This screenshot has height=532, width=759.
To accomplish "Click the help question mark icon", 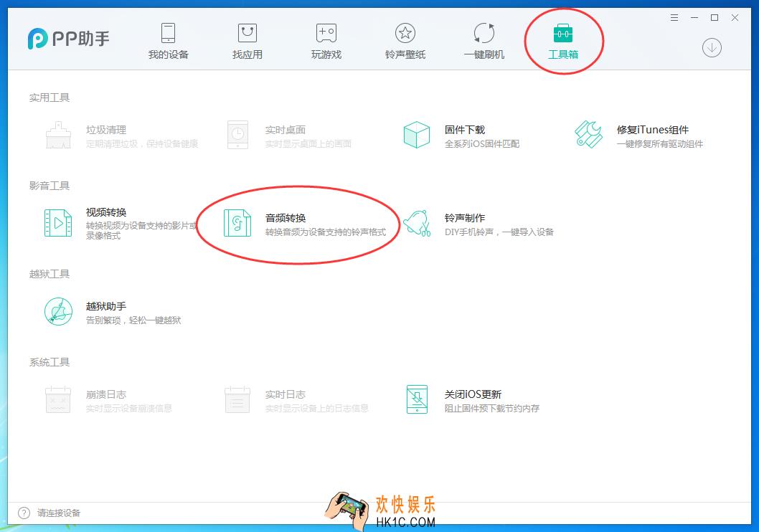I will point(24,513).
